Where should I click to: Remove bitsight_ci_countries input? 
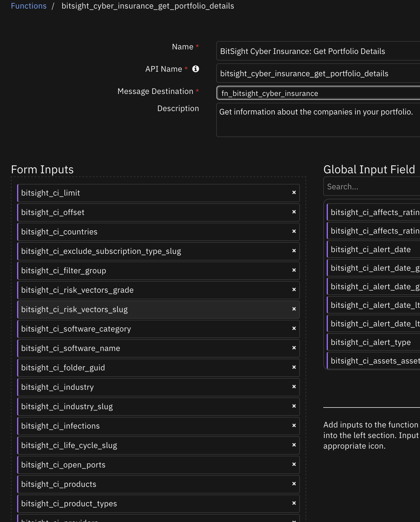pos(294,231)
